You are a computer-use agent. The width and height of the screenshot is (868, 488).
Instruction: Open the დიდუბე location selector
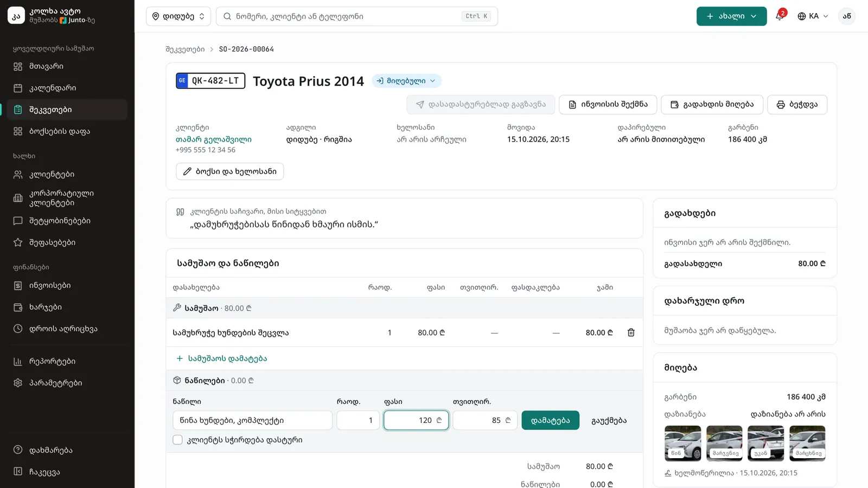click(x=178, y=16)
